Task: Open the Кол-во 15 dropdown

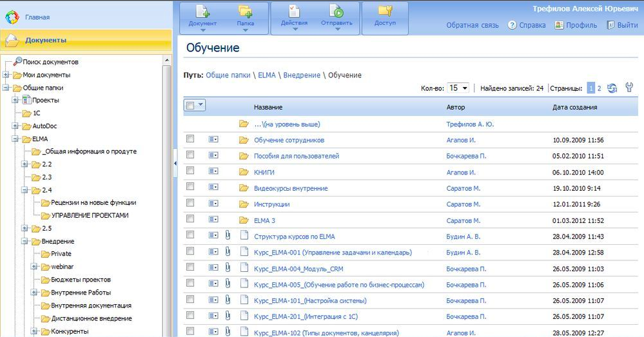Action: coord(458,88)
